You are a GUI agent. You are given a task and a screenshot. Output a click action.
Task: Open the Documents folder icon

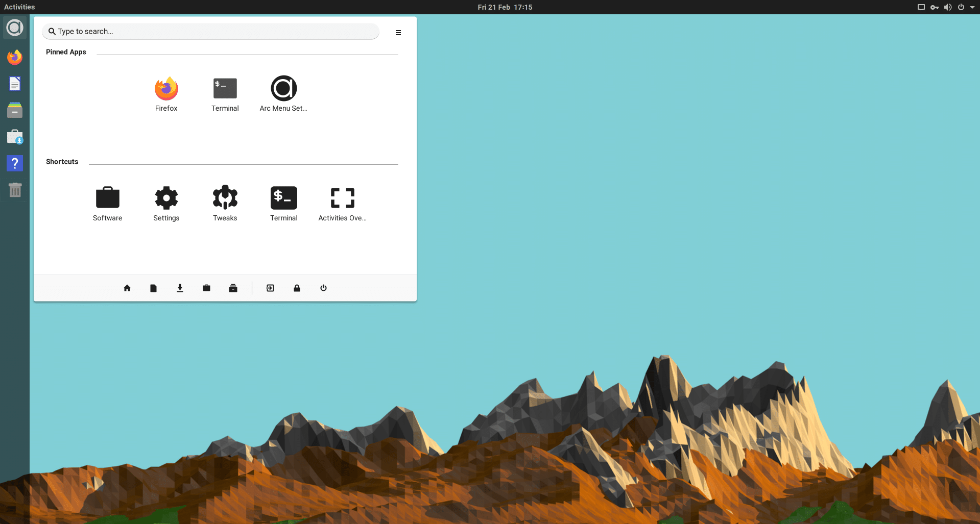click(x=153, y=288)
